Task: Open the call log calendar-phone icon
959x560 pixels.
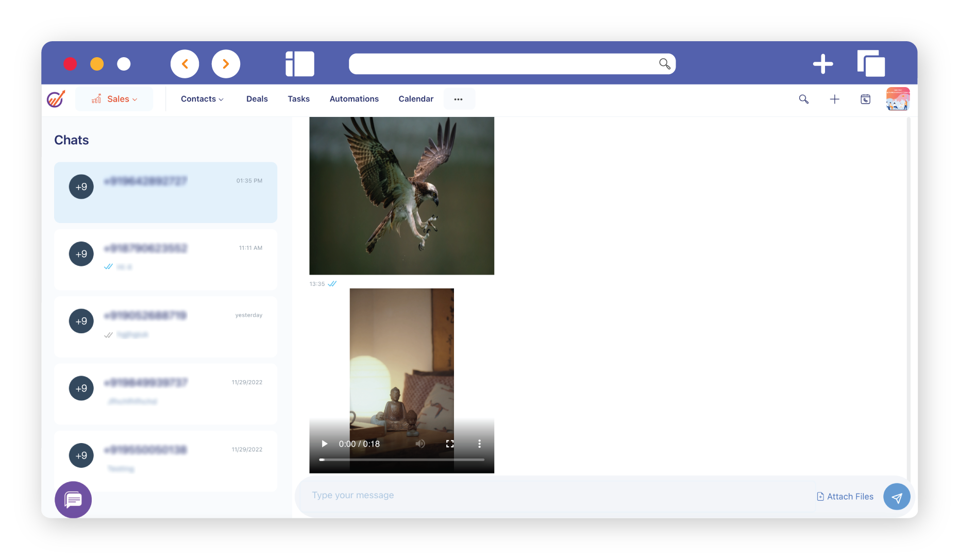Action: coord(865,99)
